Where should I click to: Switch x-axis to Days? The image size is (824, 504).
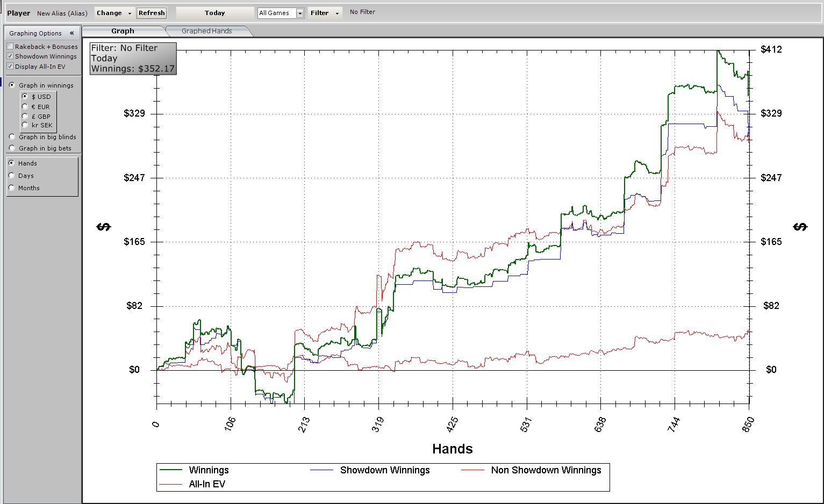(x=12, y=176)
